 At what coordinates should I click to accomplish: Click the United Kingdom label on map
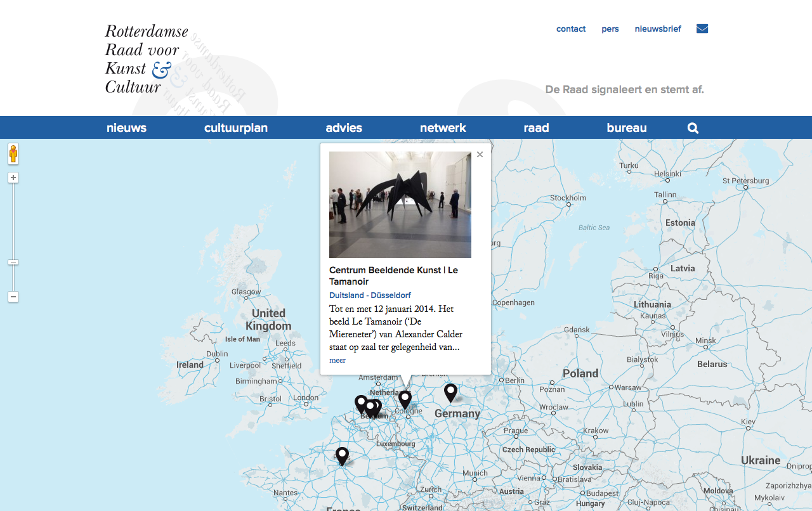tap(268, 320)
